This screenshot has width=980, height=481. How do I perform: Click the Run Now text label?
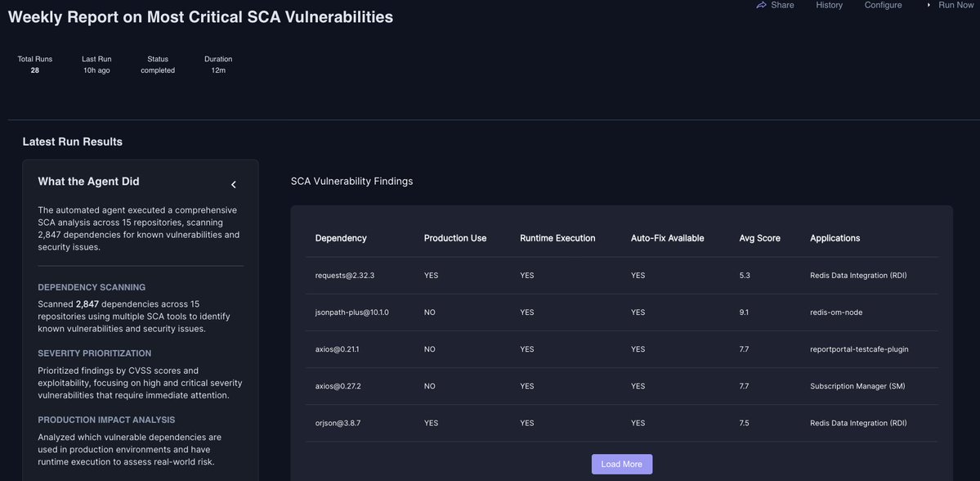pyautogui.click(x=955, y=5)
